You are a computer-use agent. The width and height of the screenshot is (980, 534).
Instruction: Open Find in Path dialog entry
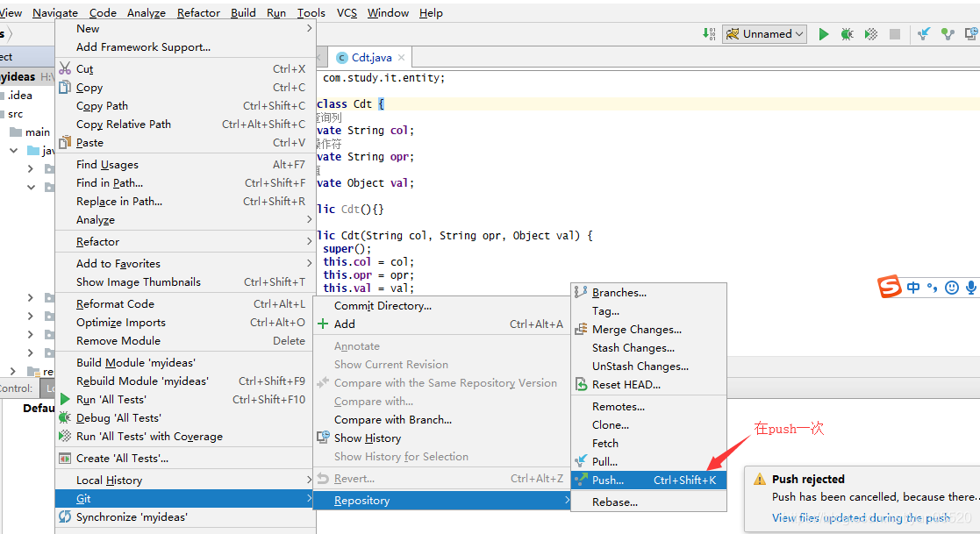185,183
